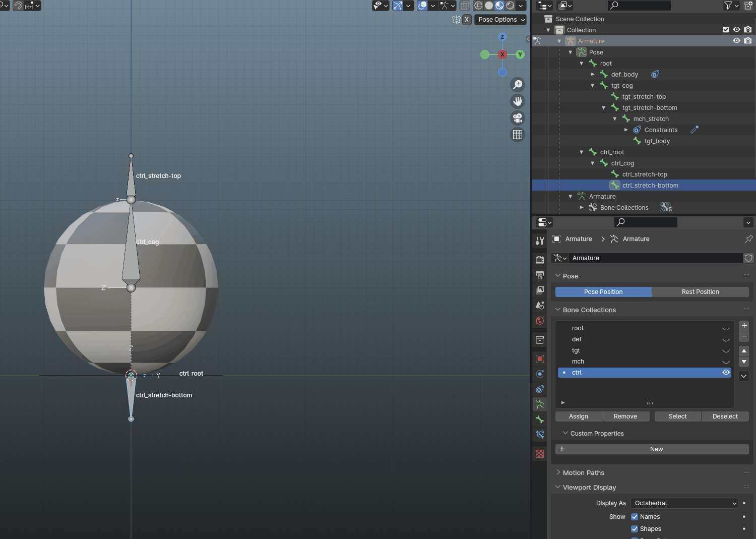Toggle Names checkbox in Viewport Display
This screenshot has height=539, width=756.
635,517
